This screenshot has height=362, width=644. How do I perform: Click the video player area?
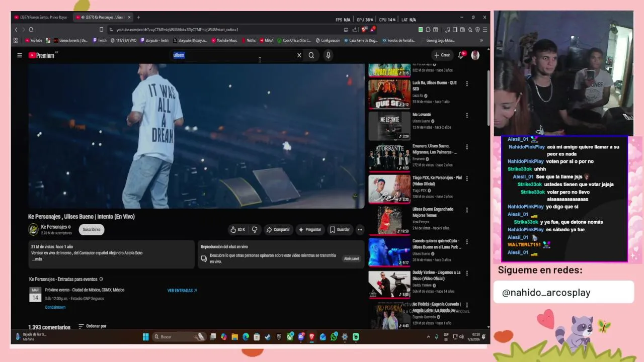point(196,136)
